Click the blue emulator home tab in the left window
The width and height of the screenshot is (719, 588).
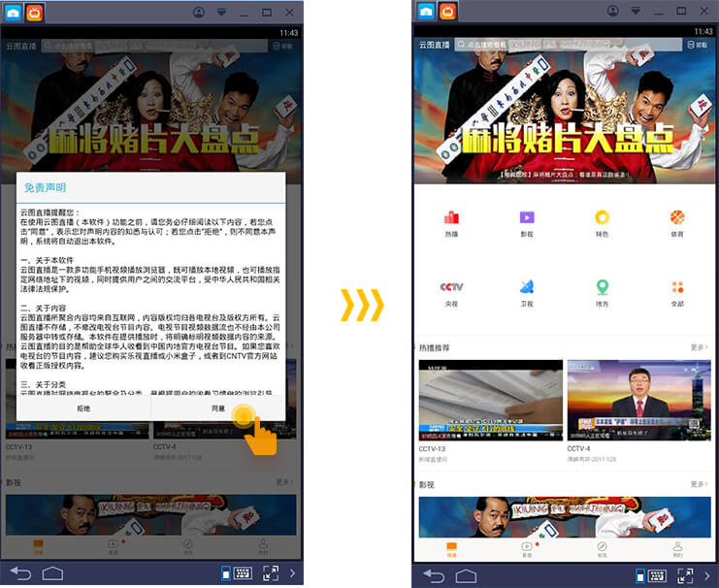click(x=13, y=13)
